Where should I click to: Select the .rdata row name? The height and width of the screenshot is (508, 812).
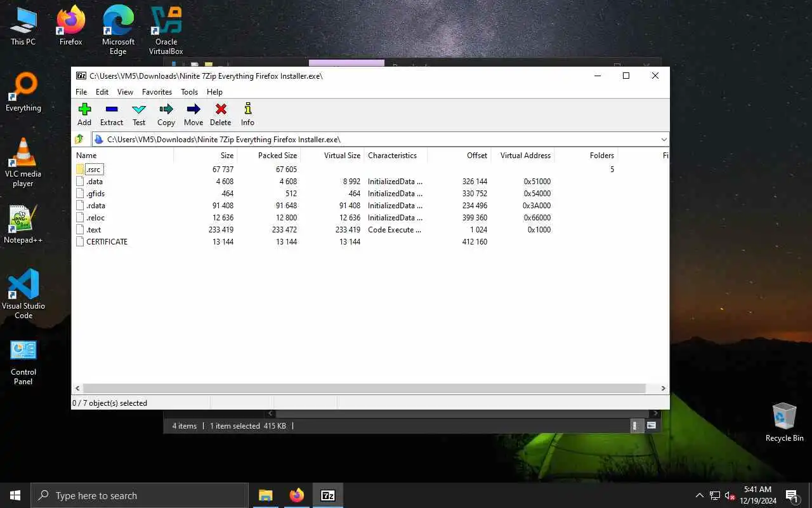pos(96,205)
